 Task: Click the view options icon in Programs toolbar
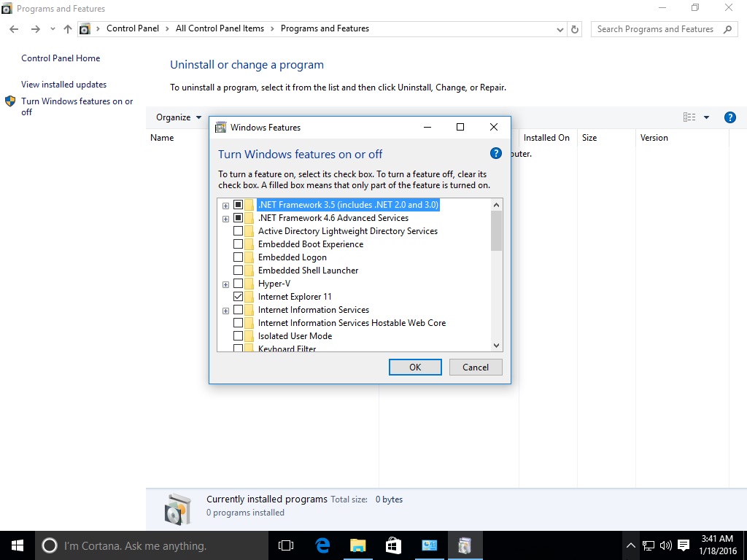[x=689, y=117]
